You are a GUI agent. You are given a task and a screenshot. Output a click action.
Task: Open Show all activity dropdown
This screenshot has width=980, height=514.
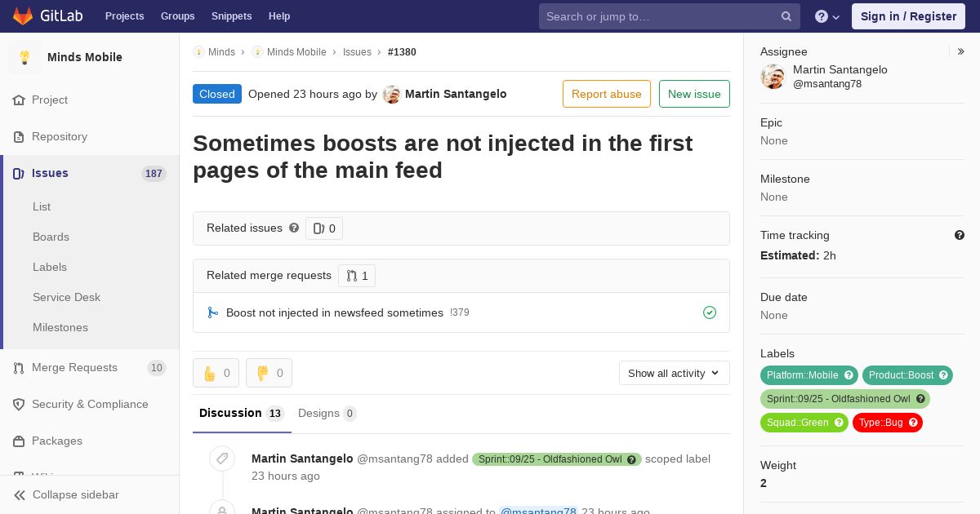click(675, 373)
